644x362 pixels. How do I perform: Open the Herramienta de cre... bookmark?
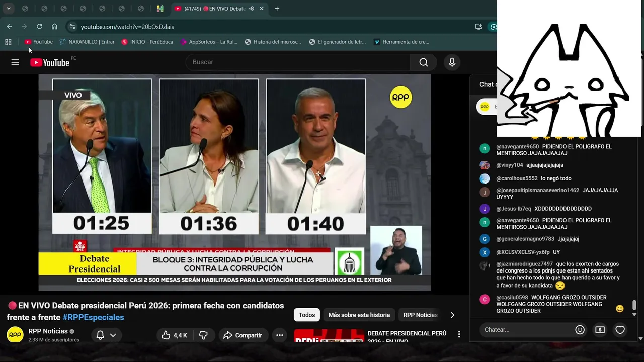coord(401,42)
